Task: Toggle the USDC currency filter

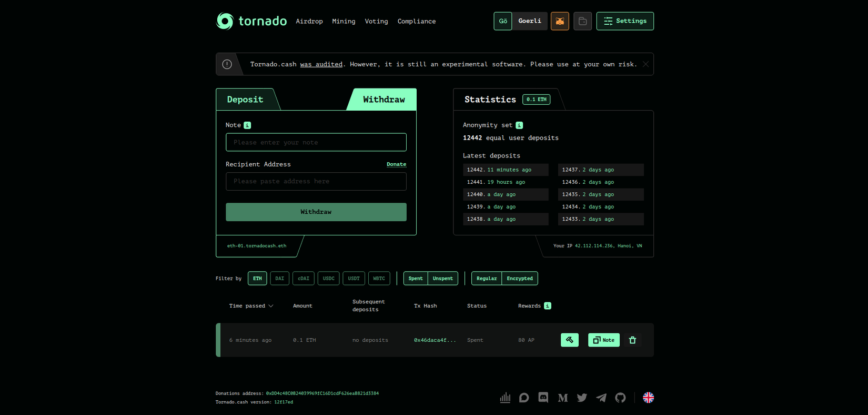Action: [x=329, y=279]
